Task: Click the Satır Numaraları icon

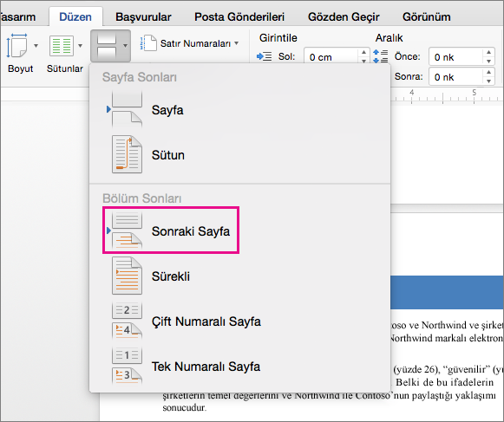Action: click(x=148, y=43)
